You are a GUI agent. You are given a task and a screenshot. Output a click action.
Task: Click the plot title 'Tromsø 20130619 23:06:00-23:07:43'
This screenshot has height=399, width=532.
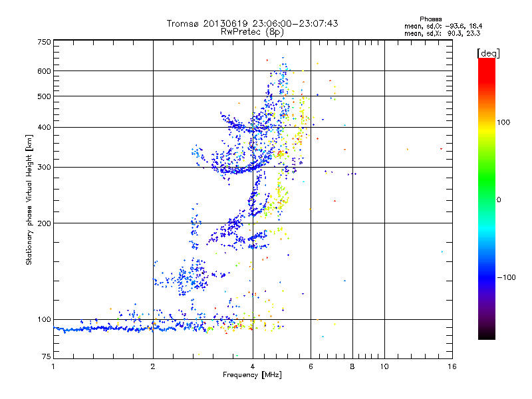(252, 23)
